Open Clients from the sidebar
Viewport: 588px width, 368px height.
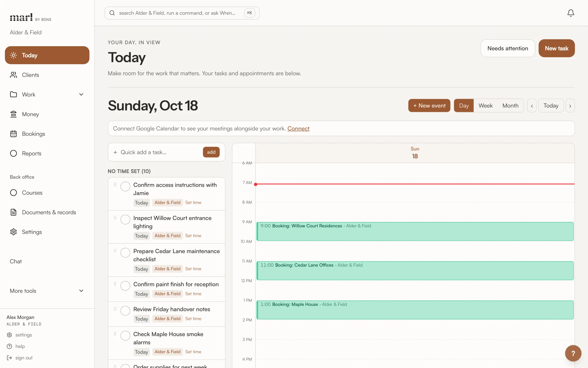point(47,75)
